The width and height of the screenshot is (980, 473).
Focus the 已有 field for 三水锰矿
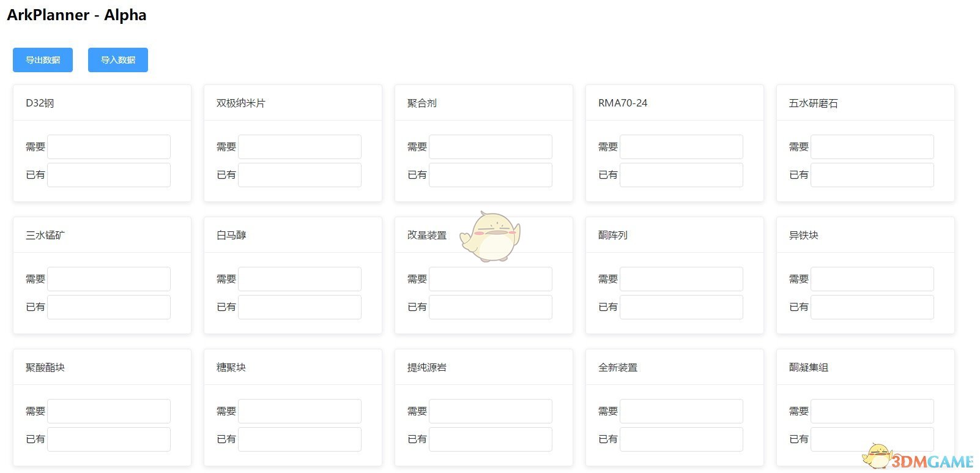click(109, 307)
